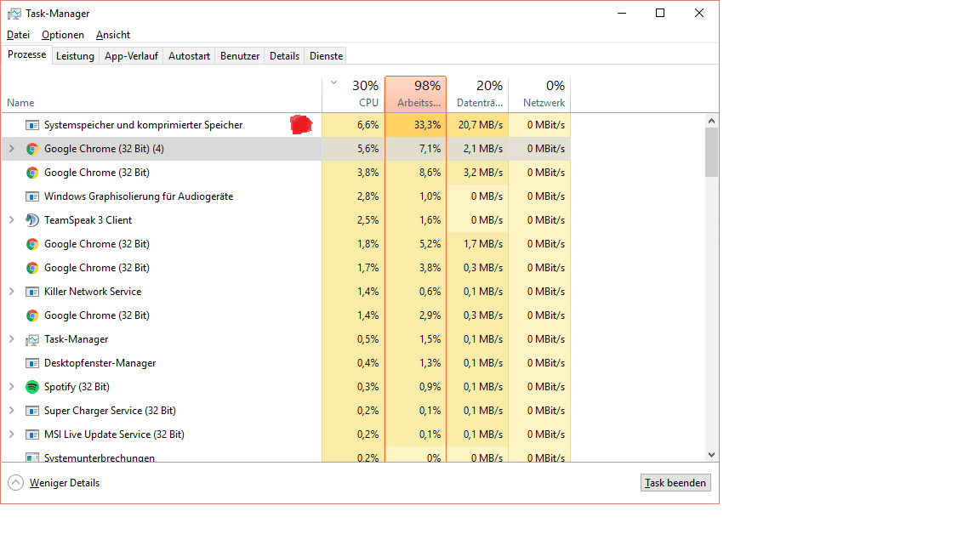Click the 6,6% CPU cell
This screenshot has height=551, width=980.
point(353,125)
